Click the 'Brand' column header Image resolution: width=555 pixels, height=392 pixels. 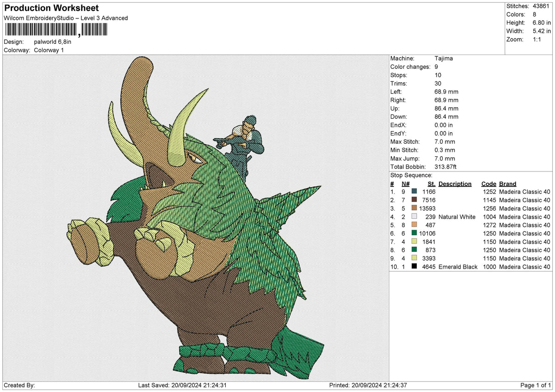click(508, 184)
